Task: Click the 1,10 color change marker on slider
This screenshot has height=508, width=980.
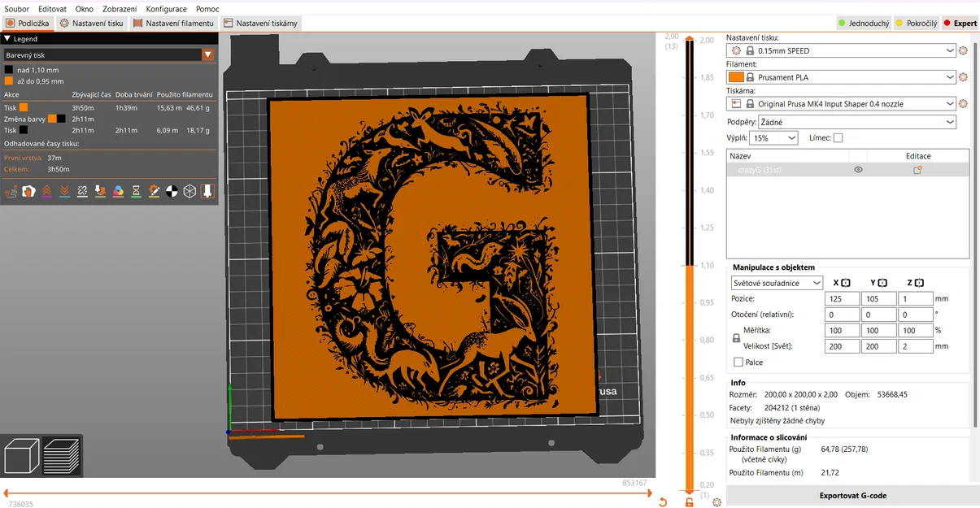Action: 690,266
